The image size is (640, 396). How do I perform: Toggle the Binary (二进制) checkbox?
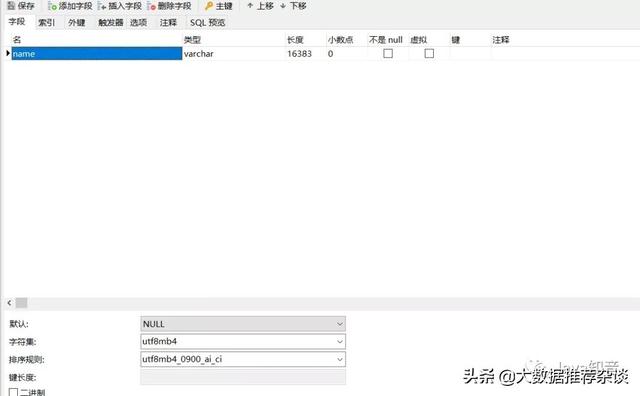pos(13,392)
